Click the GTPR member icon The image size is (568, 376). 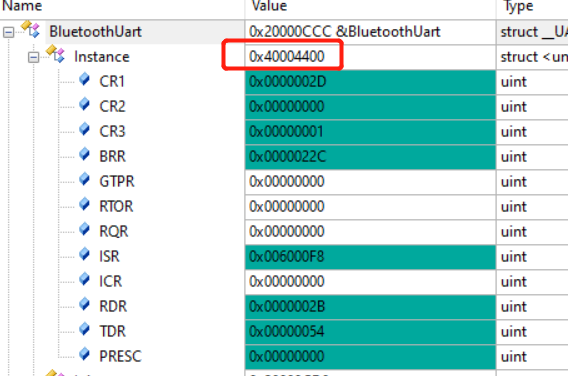84,179
